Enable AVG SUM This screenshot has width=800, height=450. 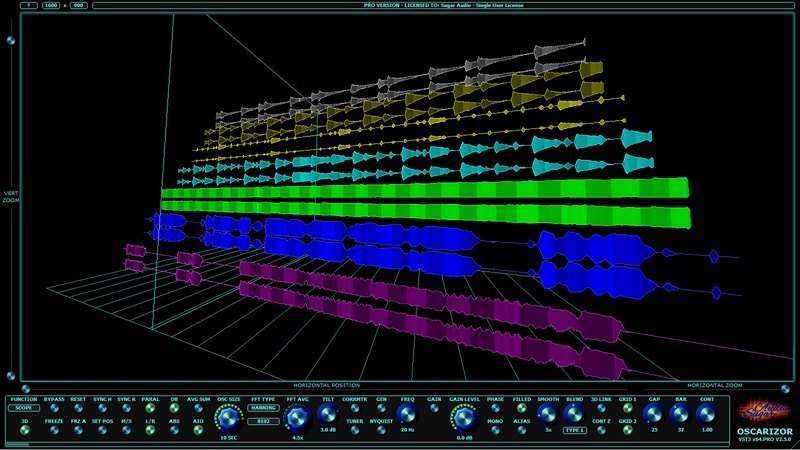click(x=198, y=408)
